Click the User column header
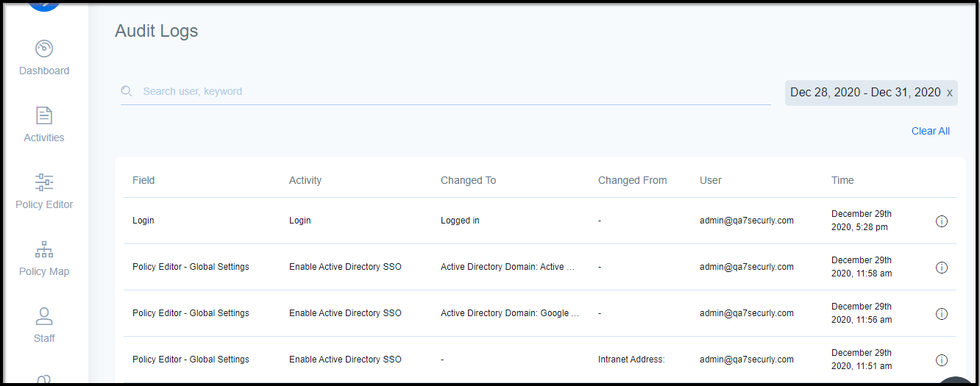This screenshot has height=386, width=980. point(711,180)
